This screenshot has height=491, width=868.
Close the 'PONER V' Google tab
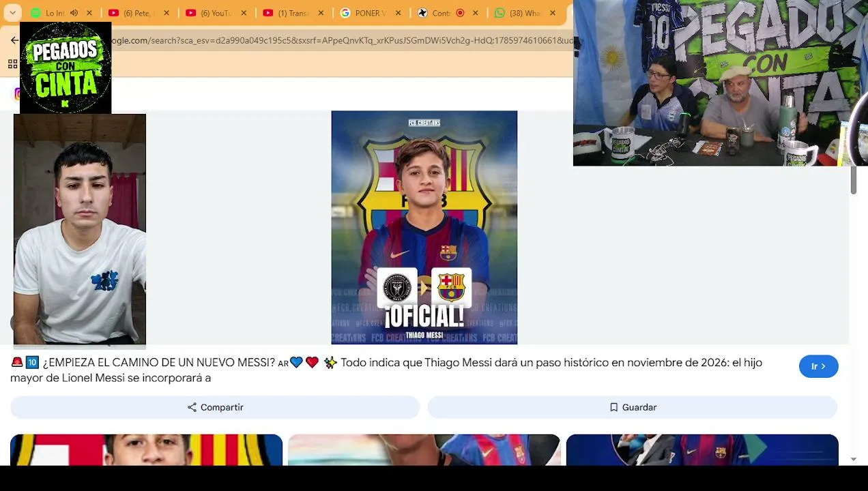(398, 13)
